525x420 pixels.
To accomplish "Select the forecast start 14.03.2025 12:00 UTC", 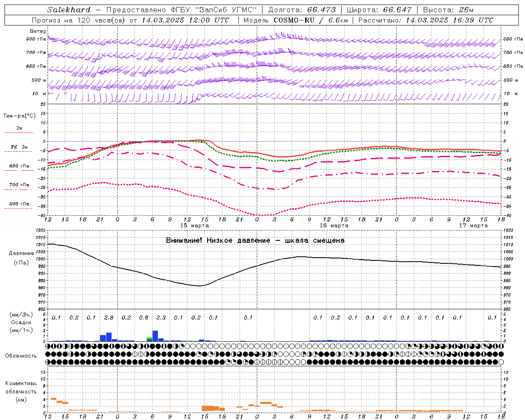I will point(185,20).
